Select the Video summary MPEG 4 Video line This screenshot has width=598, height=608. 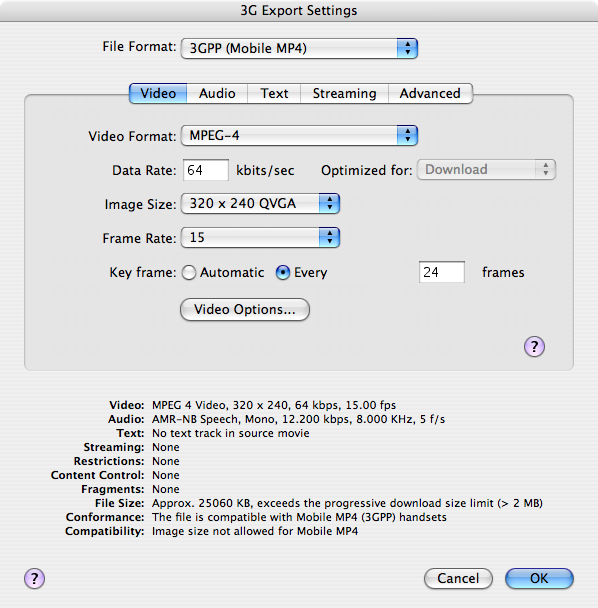274,405
